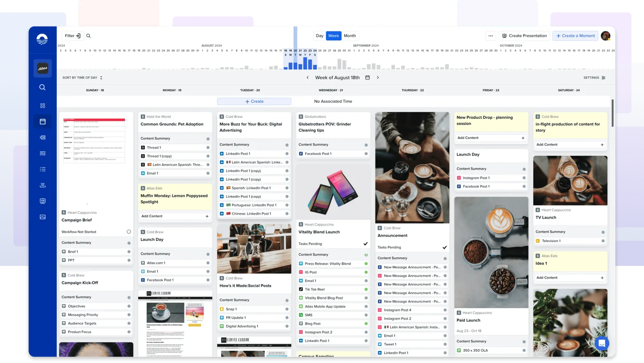Open the search icon in left sidebar
Image resolution: width=644 pixels, height=363 pixels.
[42, 87]
